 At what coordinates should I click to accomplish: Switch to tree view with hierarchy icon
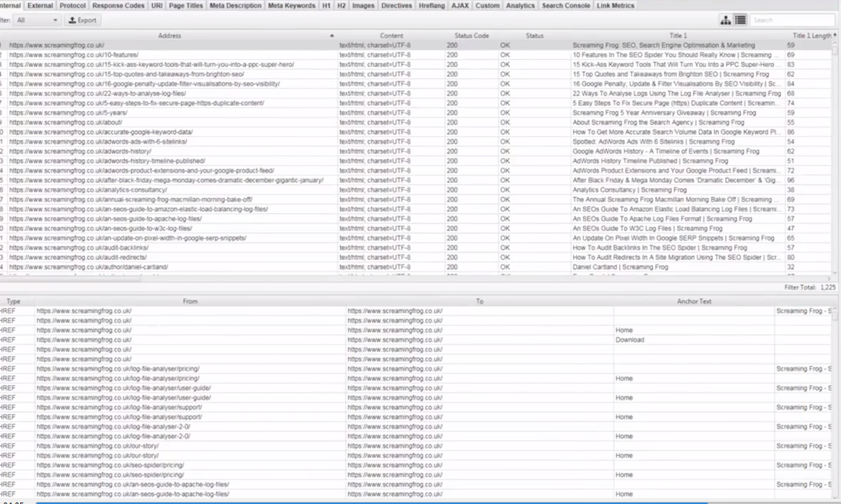click(725, 20)
